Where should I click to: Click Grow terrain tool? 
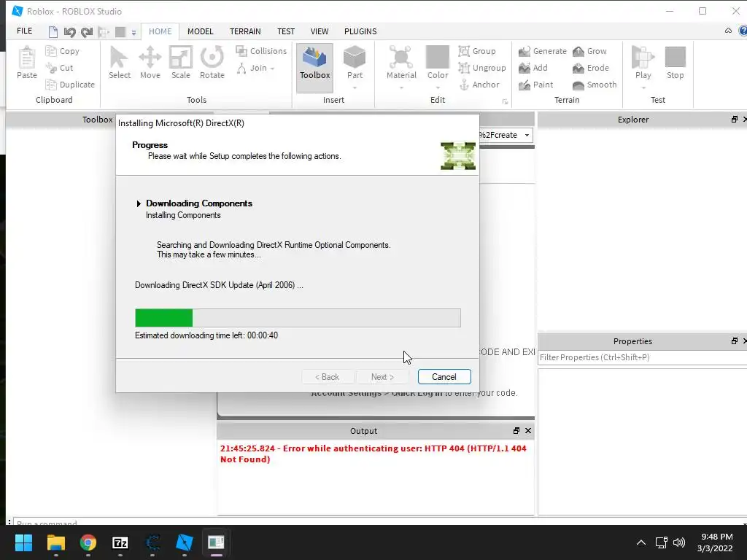coord(589,51)
